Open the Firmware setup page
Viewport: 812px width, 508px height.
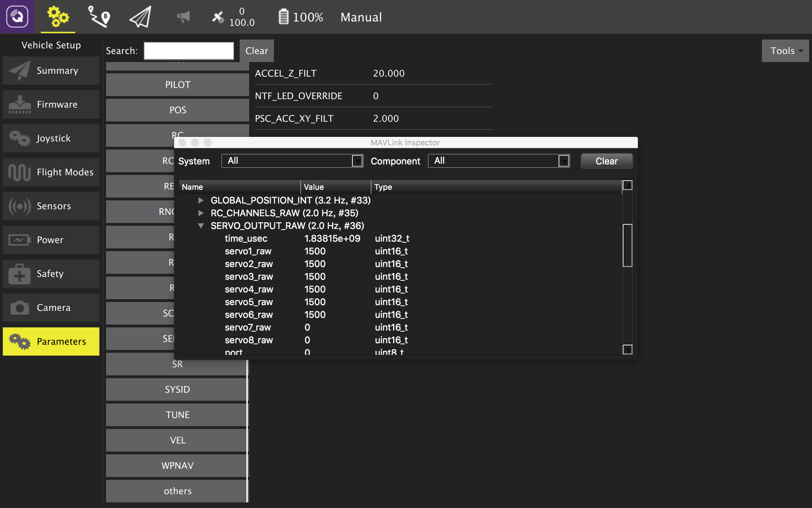[x=51, y=104]
